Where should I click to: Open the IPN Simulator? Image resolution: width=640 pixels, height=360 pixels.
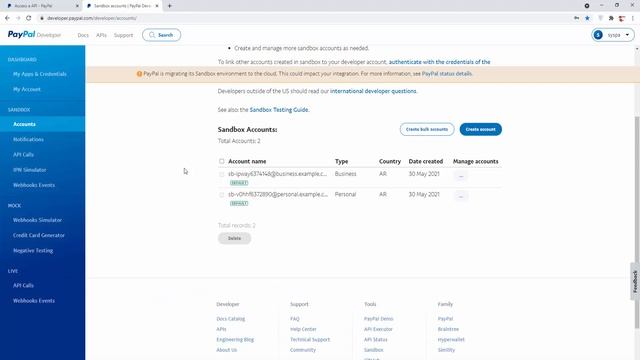pyautogui.click(x=29, y=170)
